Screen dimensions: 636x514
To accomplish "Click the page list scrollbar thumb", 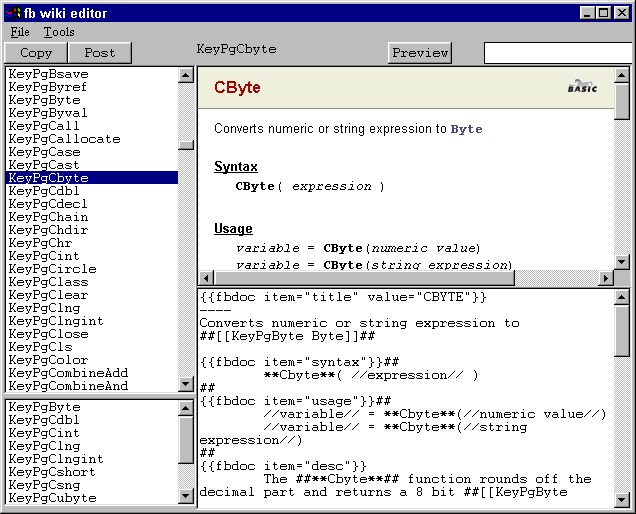I will coord(186,145).
